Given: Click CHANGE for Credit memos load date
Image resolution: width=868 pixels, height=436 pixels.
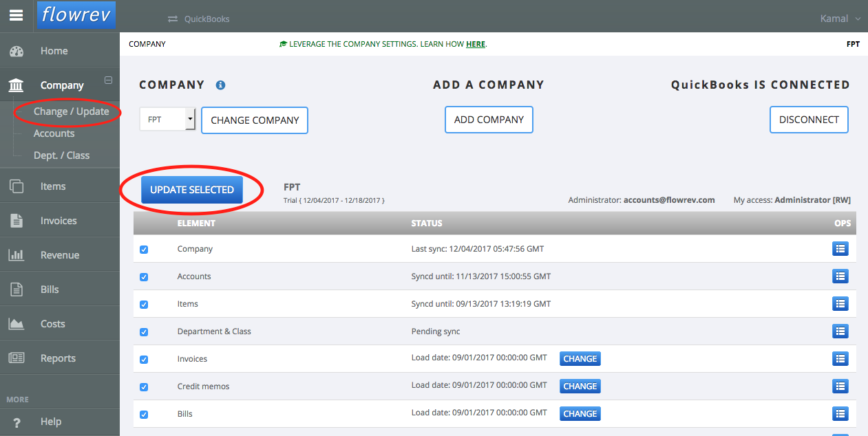Looking at the screenshot, I should click(580, 386).
